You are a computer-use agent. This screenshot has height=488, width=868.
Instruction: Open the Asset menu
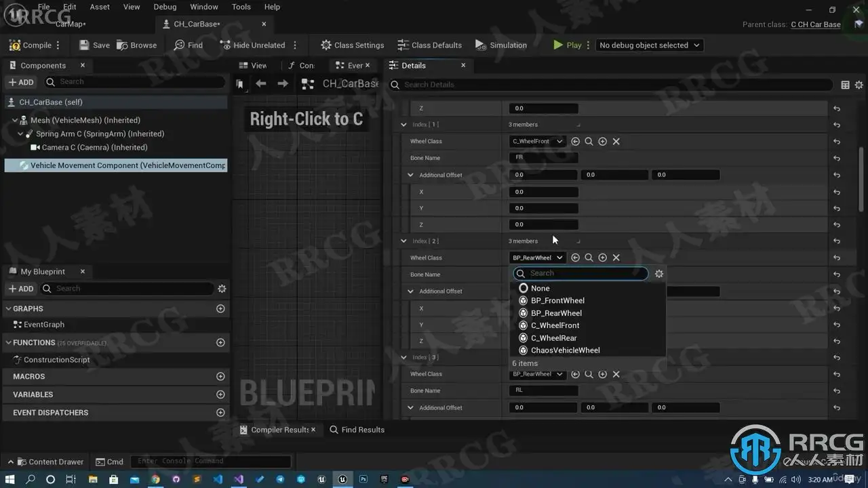pos(100,7)
